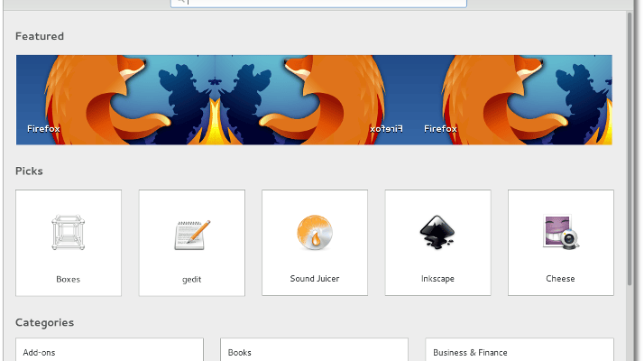644x361 pixels.
Task: Open the gedit notepad icon
Action: pyautogui.click(x=192, y=235)
